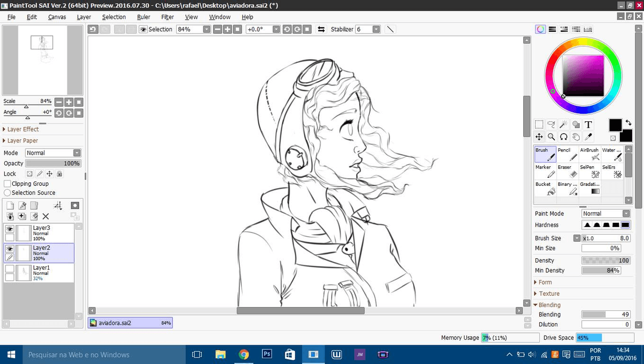Expand the Texture section

pos(547,293)
